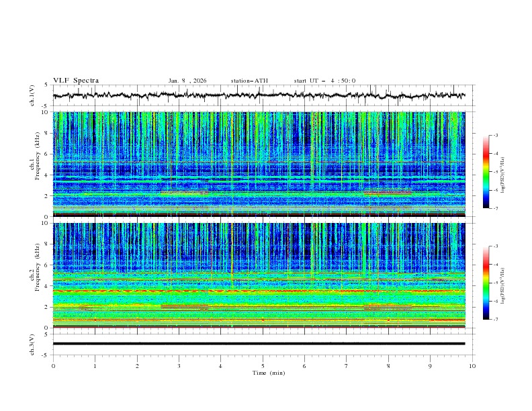This screenshot has height=411, width=532.
Task: Click the -3 label on the top color bar
Action: point(495,136)
